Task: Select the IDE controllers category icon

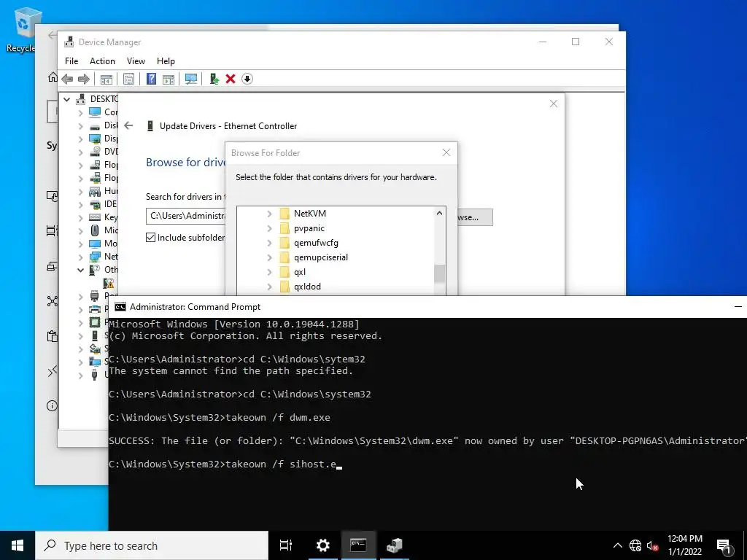Action: 95,204
